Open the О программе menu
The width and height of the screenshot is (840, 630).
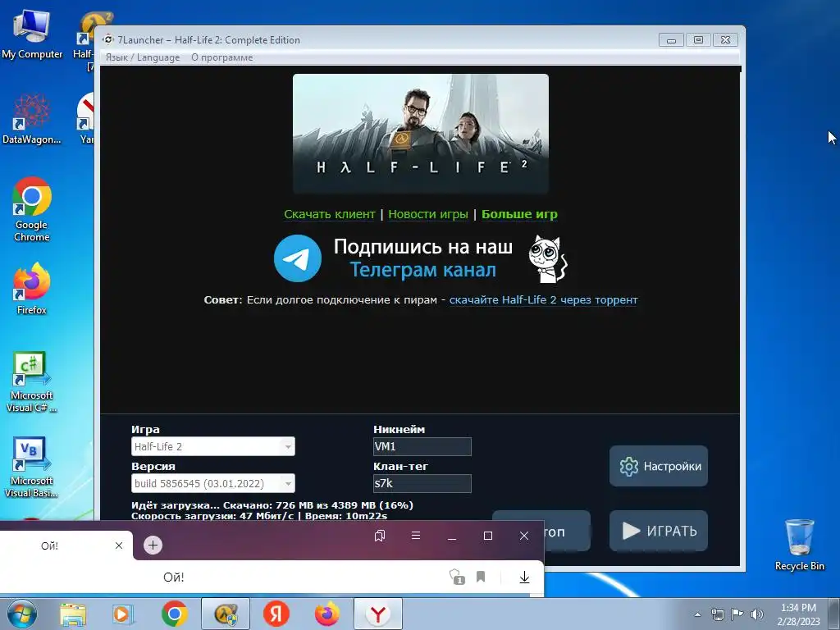[221, 57]
